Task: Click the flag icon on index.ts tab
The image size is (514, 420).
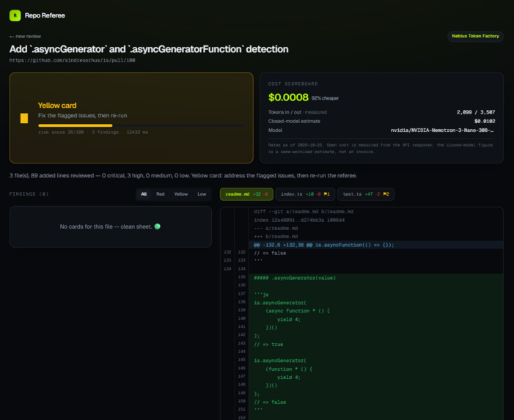Action: tap(327, 194)
